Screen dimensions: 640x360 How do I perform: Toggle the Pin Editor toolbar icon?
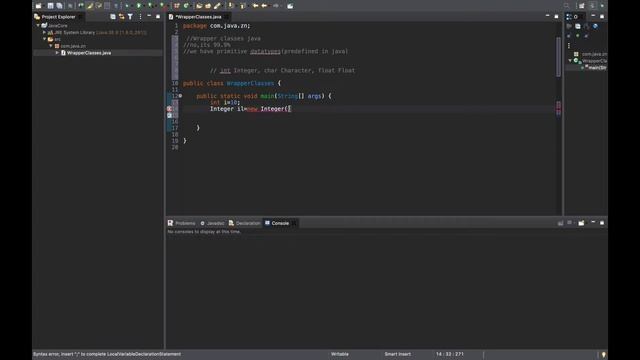coord(290,6)
